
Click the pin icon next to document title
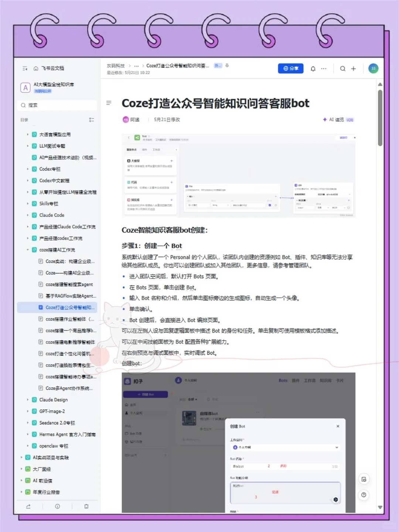[x=227, y=66]
